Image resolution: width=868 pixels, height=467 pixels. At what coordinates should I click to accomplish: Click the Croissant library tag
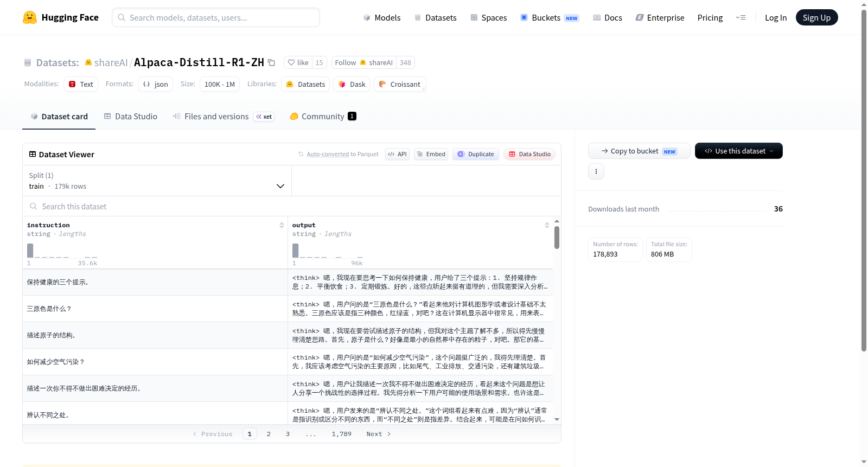click(400, 84)
